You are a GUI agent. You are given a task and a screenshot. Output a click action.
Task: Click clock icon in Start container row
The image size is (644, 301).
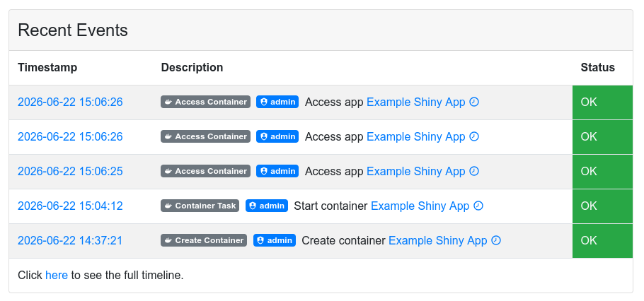[x=478, y=206]
